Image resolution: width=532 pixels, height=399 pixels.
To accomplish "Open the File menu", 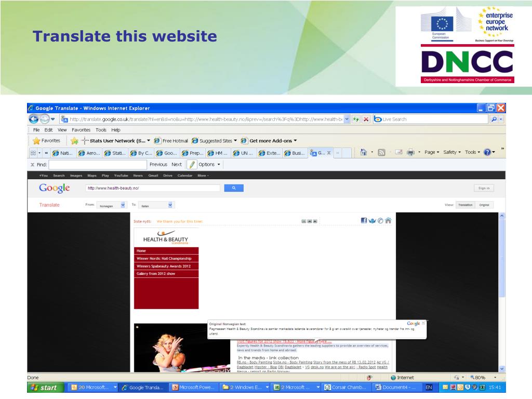I will pos(36,129).
